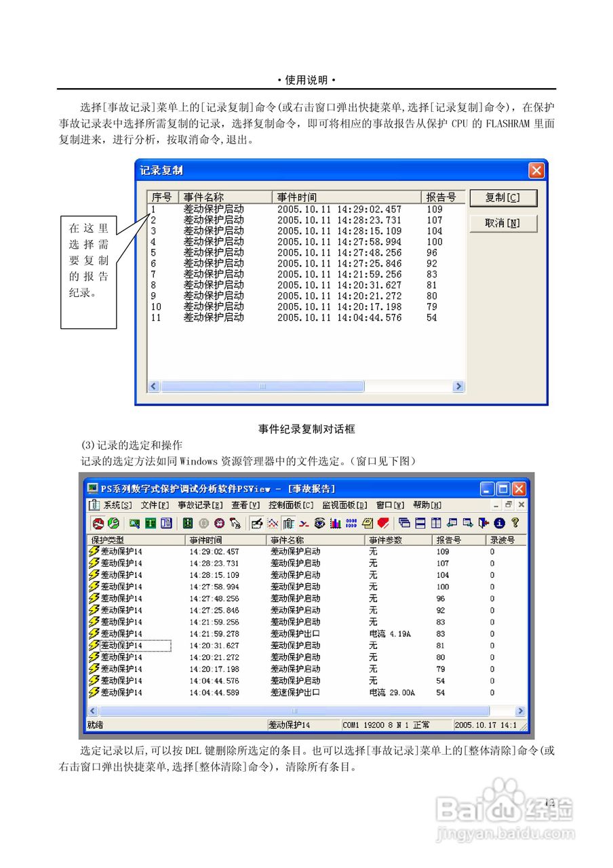Click the 取消[N] button
Image resolution: width=613 pixels, height=868 pixels.
click(x=504, y=223)
